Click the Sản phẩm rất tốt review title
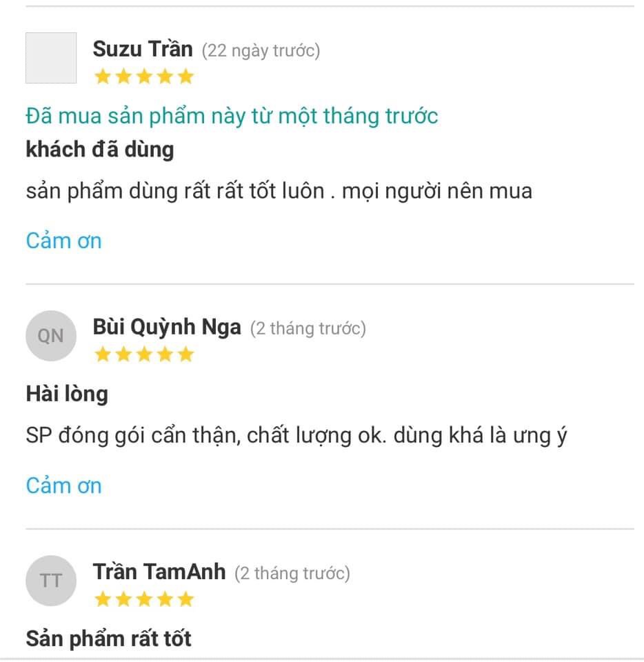The image size is (644, 662). 108,638
